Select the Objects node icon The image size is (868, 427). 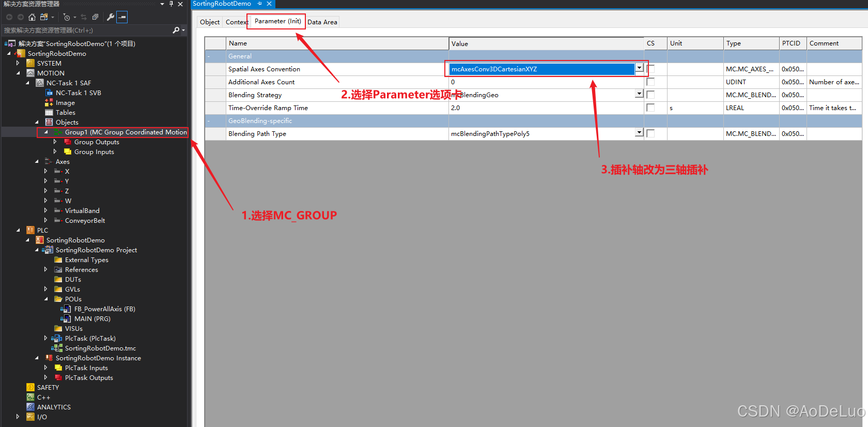tap(49, 122)
